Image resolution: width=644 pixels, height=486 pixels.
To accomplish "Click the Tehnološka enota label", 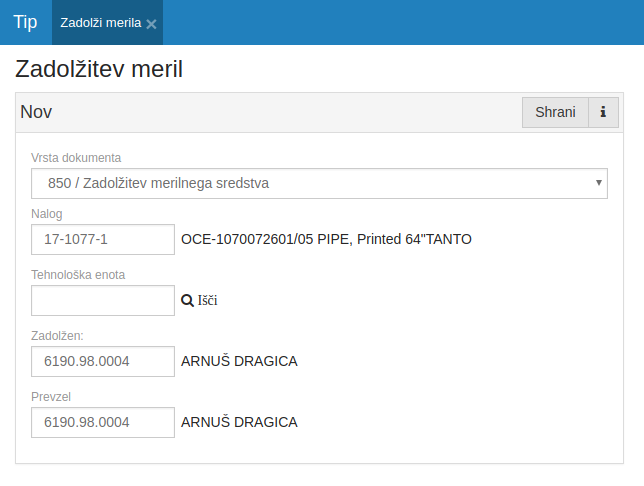I will click(x=78, y=275).
